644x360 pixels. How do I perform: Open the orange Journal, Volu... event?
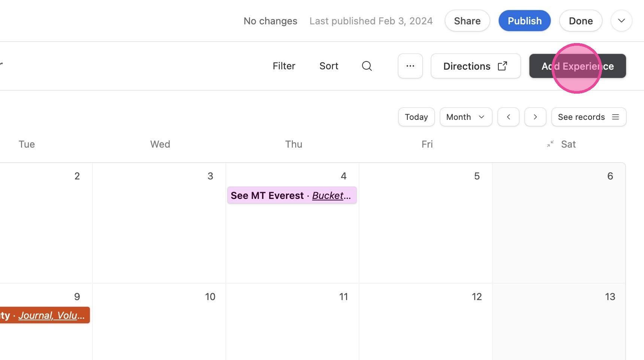point(45,315)
